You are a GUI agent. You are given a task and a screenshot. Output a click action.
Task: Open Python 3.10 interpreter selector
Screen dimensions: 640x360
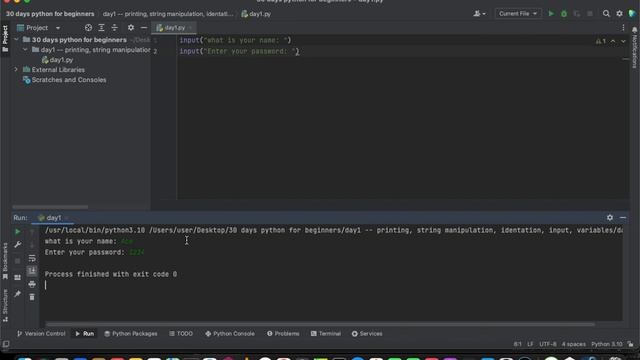click(607, 344)
